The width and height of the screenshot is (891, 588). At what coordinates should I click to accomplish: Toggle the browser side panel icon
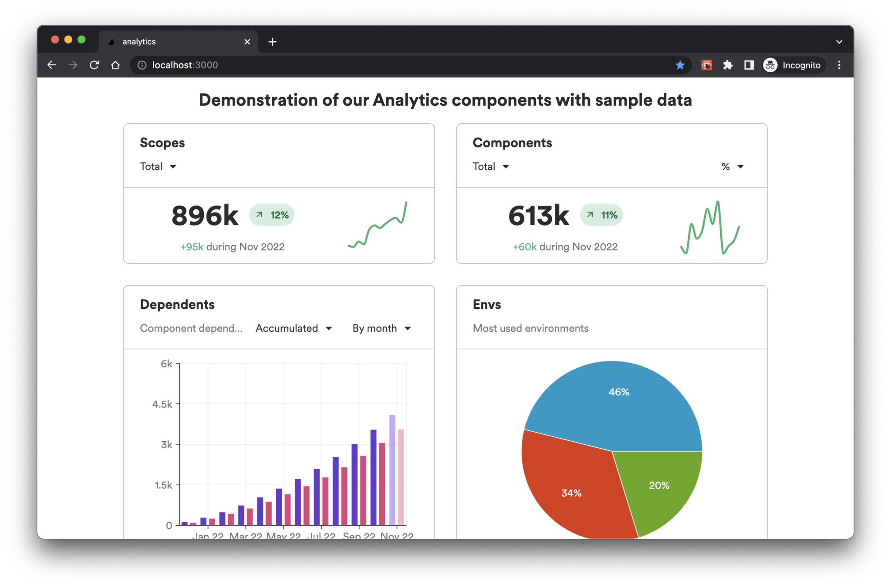point(749,65)
